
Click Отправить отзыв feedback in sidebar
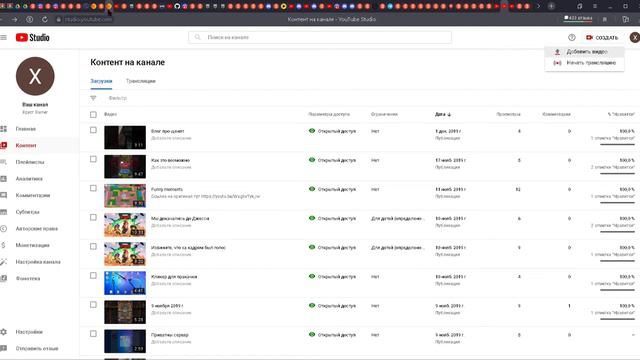coord(37,349)
